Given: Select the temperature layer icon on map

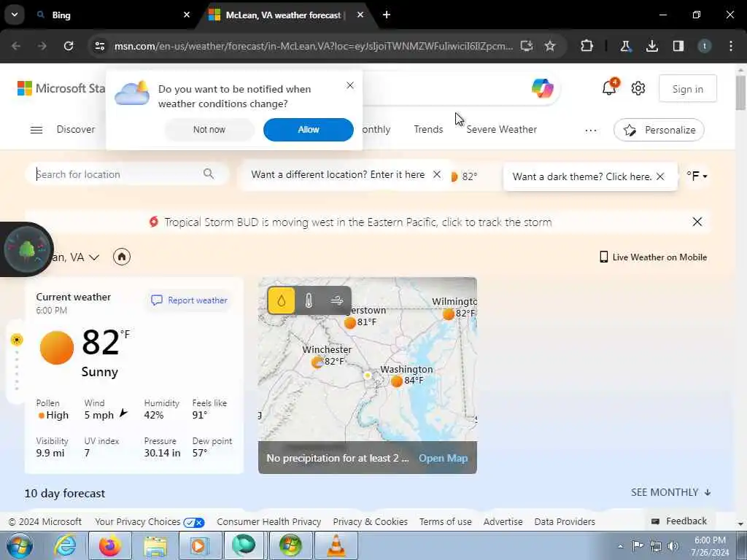Looking at the screenshot, I should pos(309,300).
